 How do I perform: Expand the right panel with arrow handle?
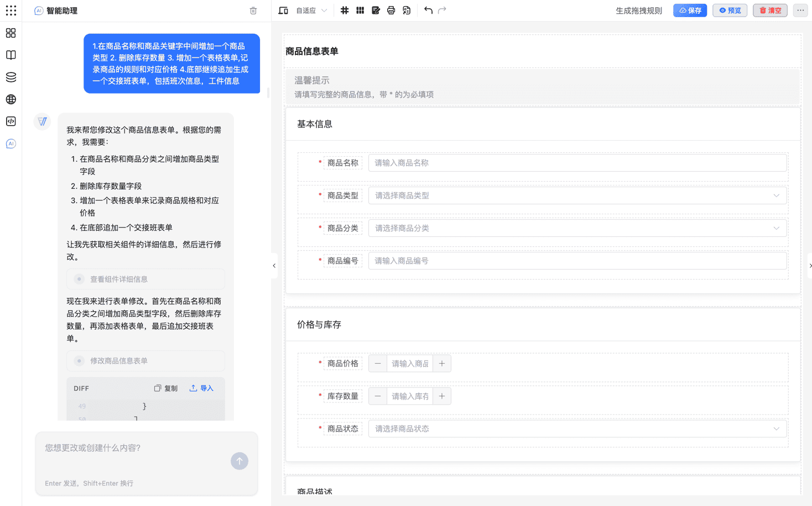810,266
